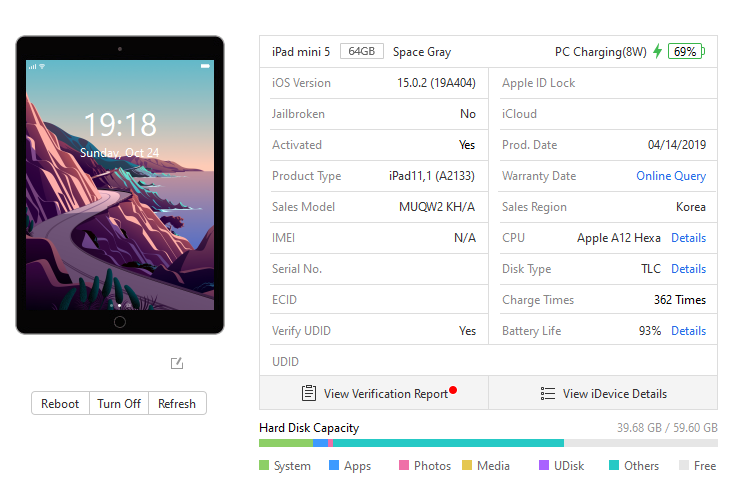Screen dimensions: 741x493
Task: Click the gray Free legend swatch
Action: coord(684,465)
